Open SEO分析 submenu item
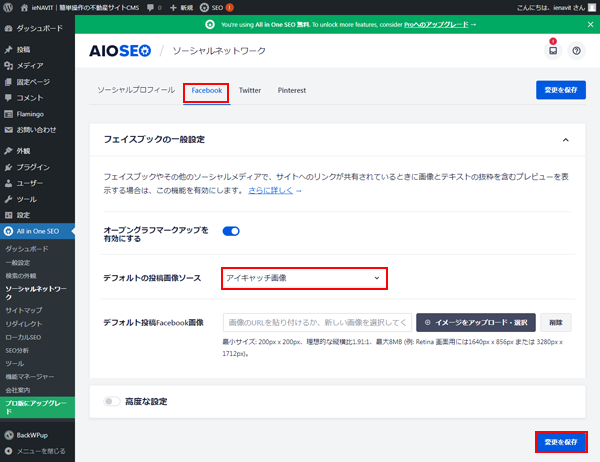 (x=17, y=350)
